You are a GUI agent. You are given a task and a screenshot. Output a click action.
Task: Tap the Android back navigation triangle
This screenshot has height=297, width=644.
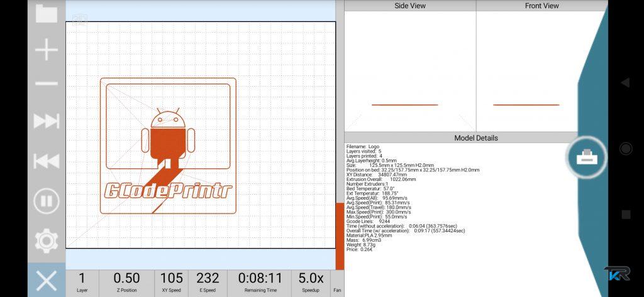625,82
